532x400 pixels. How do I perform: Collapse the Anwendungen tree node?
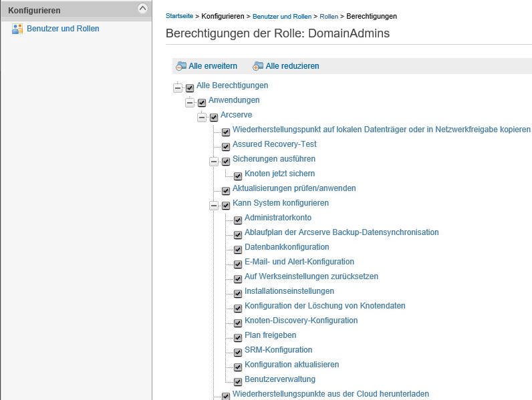pyautogui.click(x=190, y=102)
